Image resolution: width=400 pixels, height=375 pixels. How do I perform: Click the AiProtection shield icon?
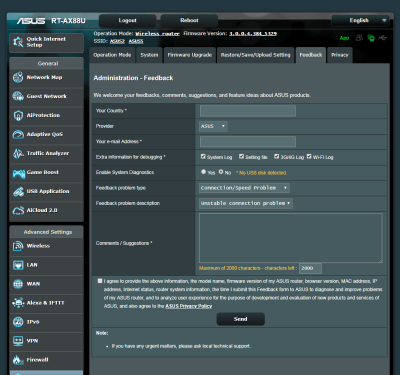coord(18,115)
